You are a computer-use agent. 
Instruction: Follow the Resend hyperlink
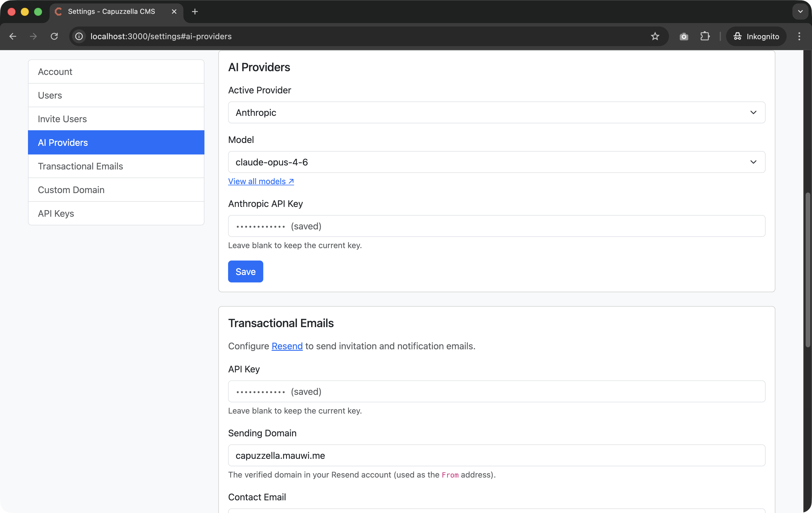[x=287, y=346]
